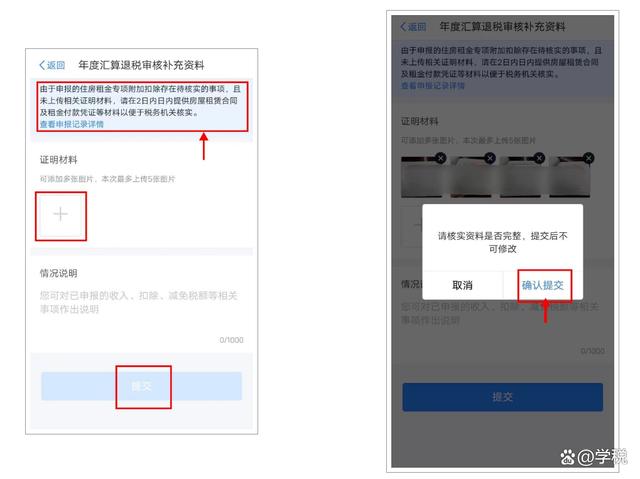The width and height of the screenshot is (640, 479).
Task: Tap the light-blue 提交 button outlined in red
Action: coord(142,386)
